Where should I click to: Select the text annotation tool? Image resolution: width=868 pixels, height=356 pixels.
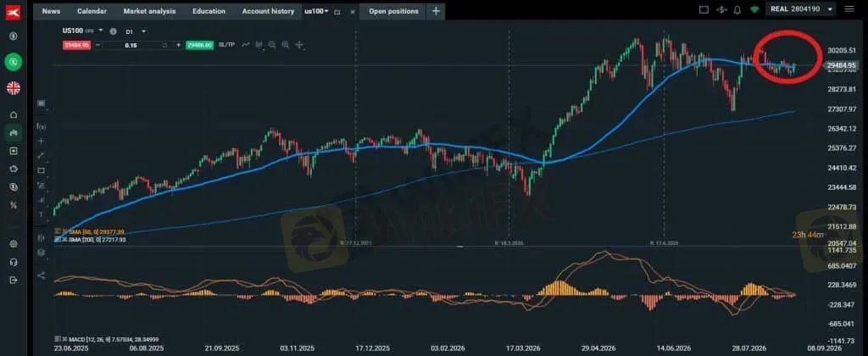pyautogui.click(x=41, y=214)
